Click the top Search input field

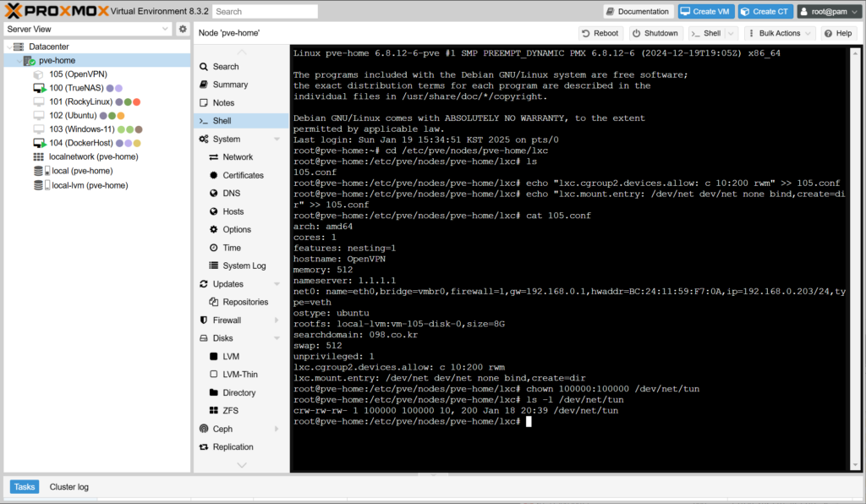tap(265, 12)
